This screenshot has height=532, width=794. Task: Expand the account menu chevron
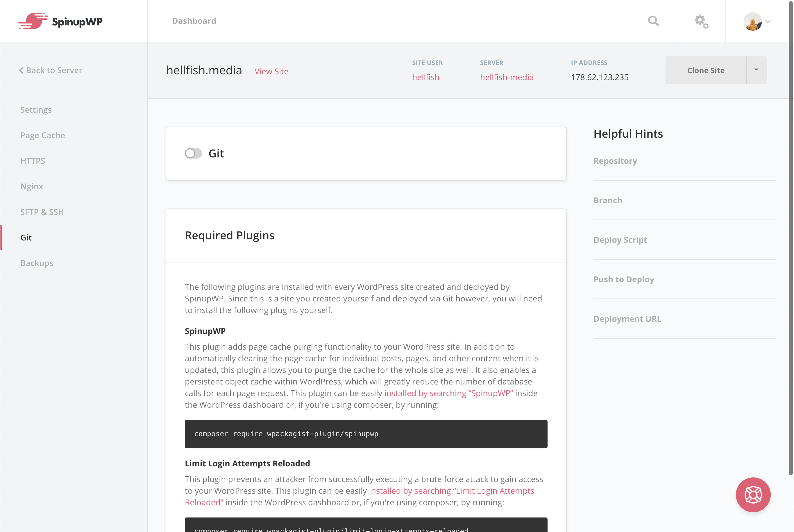pos(768,21)
